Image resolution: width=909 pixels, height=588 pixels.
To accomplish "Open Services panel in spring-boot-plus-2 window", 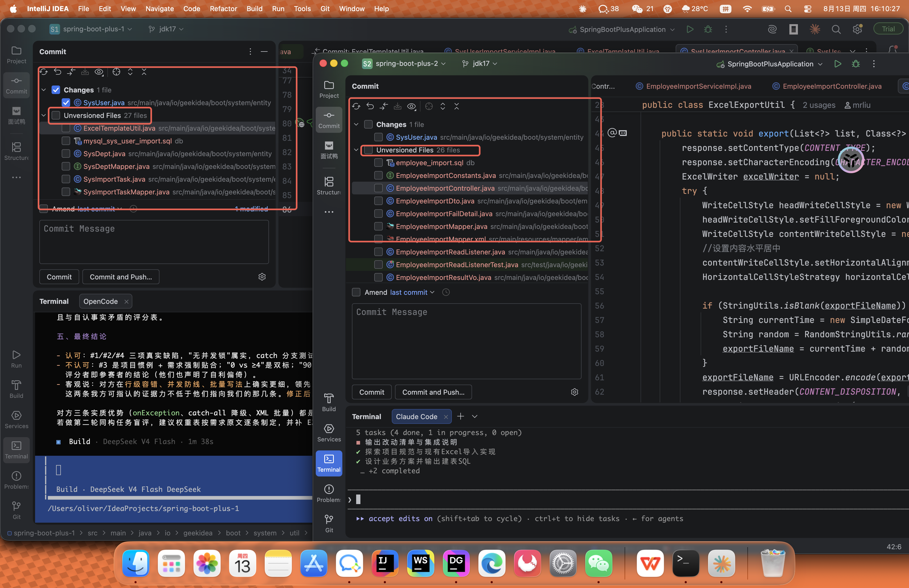I will 329,433.
